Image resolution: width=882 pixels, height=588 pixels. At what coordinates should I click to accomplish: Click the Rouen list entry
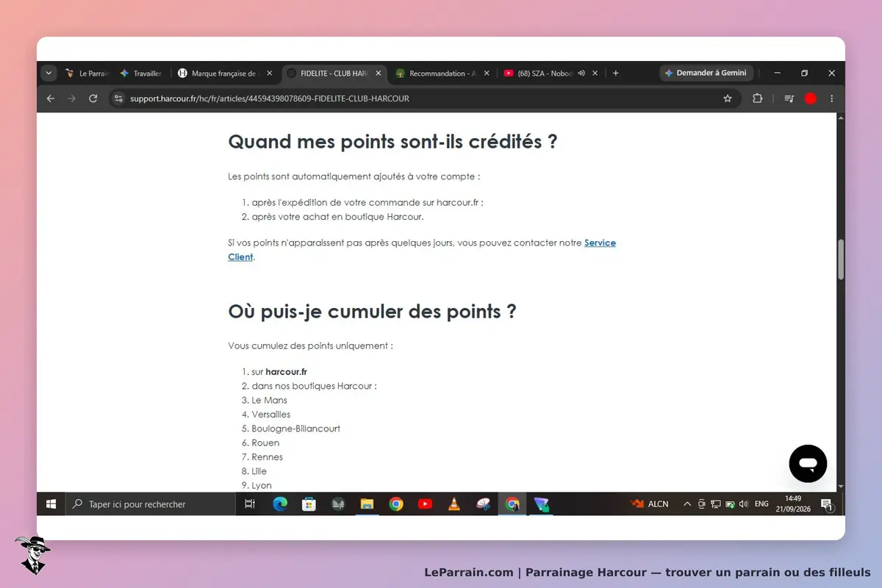(x=265, y=443)
